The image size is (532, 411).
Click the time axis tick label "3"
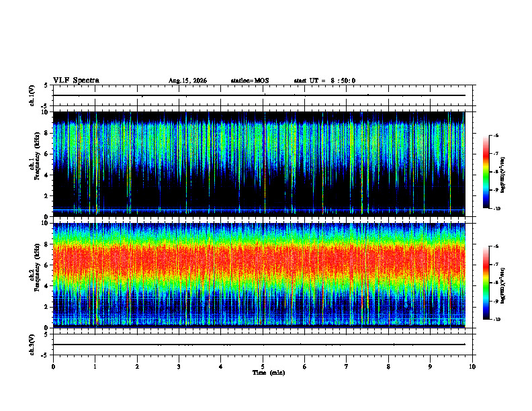179,367
